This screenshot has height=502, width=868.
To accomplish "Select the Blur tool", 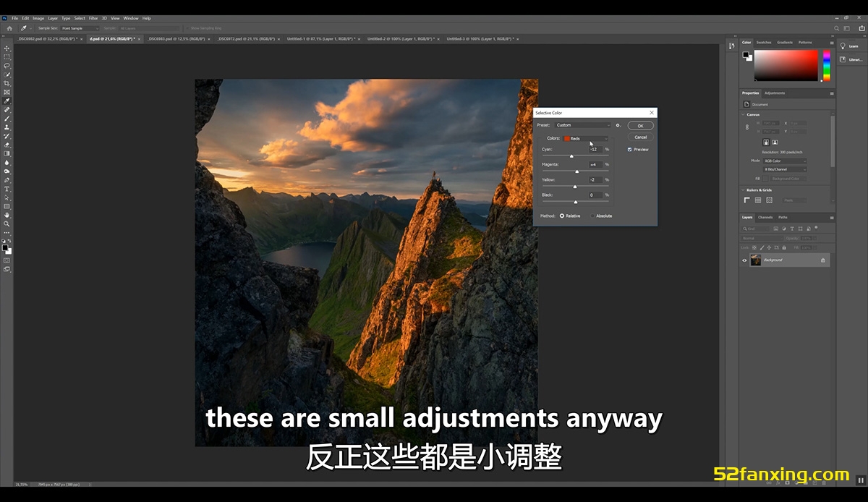I will [x=7, y=162].
